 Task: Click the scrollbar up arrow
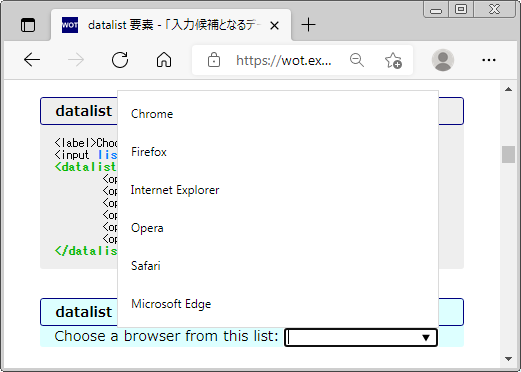[x=508, y=89]
